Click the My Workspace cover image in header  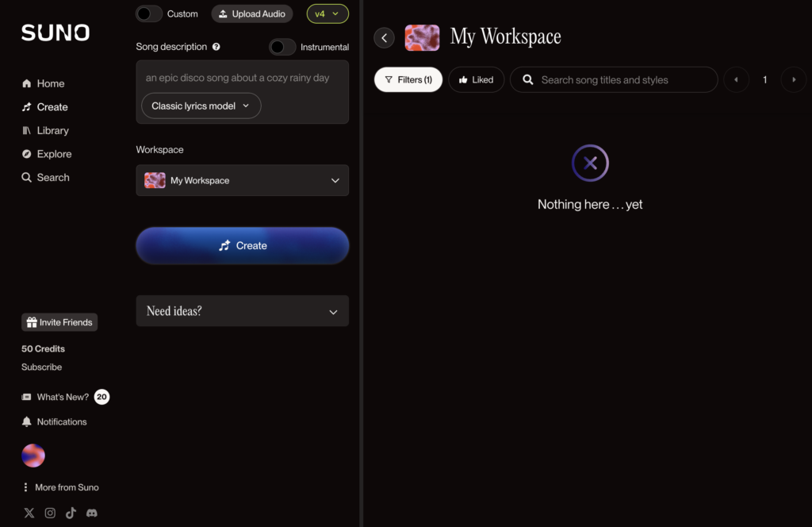click(422, 38)
